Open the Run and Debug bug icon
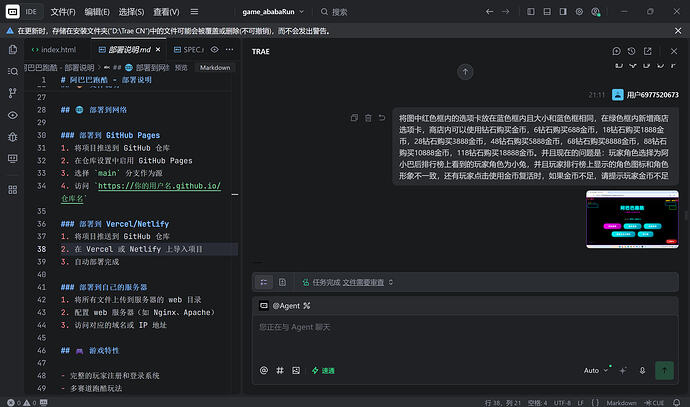The width and height of the screenshot is (690, 407). tap(13, 137)
